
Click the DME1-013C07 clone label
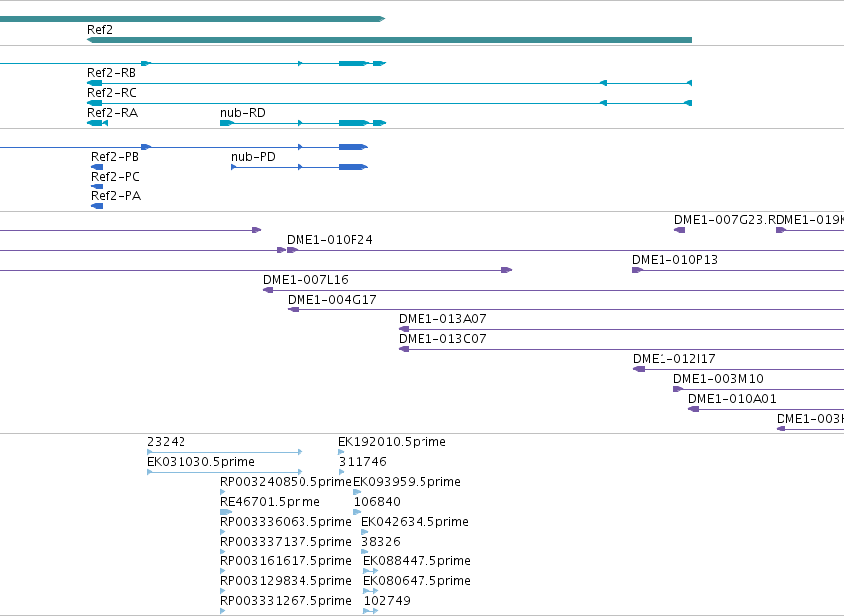(x=442, y=340)
